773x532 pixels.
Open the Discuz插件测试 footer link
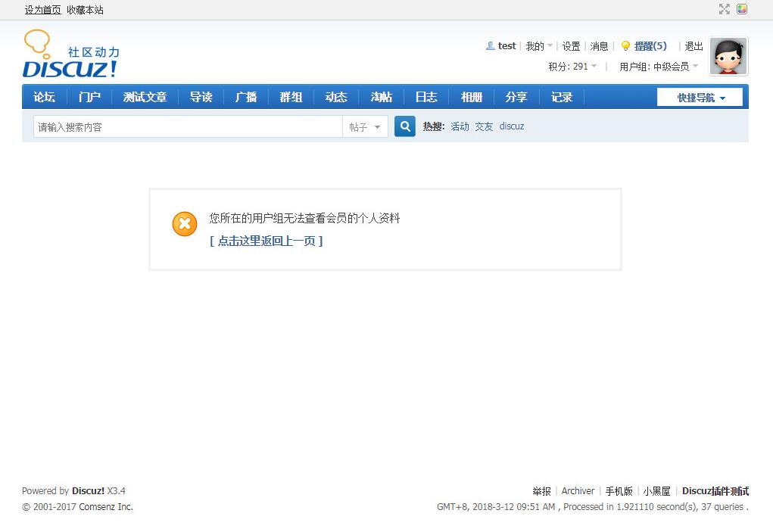coord(715,491)
